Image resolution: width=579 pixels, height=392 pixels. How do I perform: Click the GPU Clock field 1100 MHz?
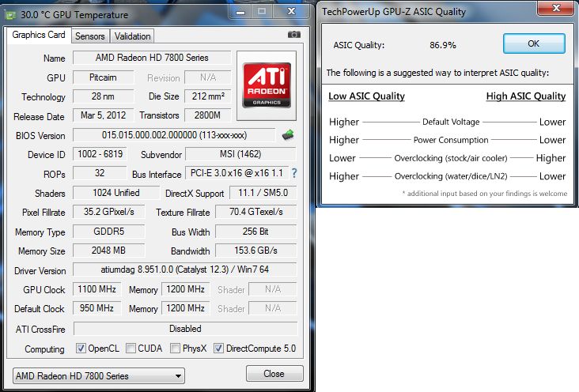pos(97,289)
